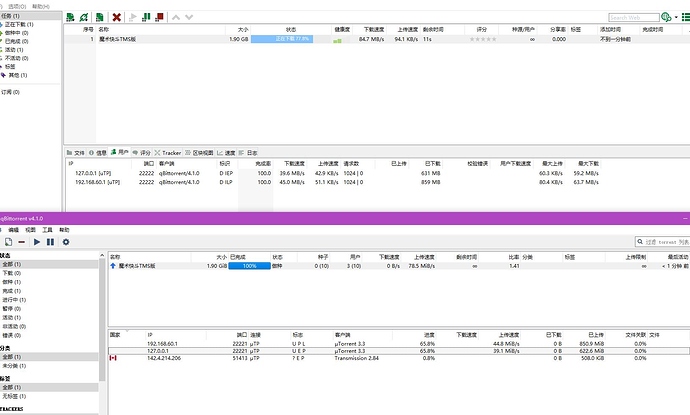Image resolution: width=690 pixels, height=415 pixels.
Task: Switch to uTorrent's 信息 detail tab
Action: (98, 153)
